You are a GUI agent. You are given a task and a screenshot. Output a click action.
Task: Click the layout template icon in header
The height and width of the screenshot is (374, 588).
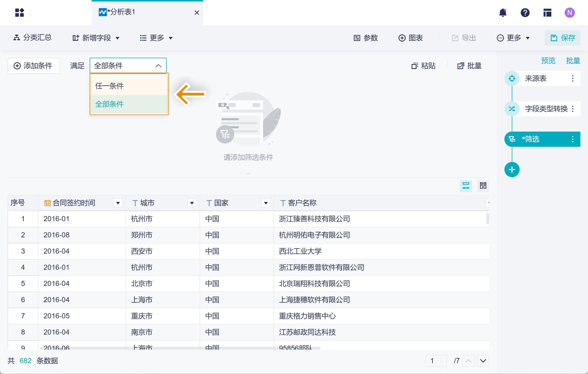coord(547,12)
